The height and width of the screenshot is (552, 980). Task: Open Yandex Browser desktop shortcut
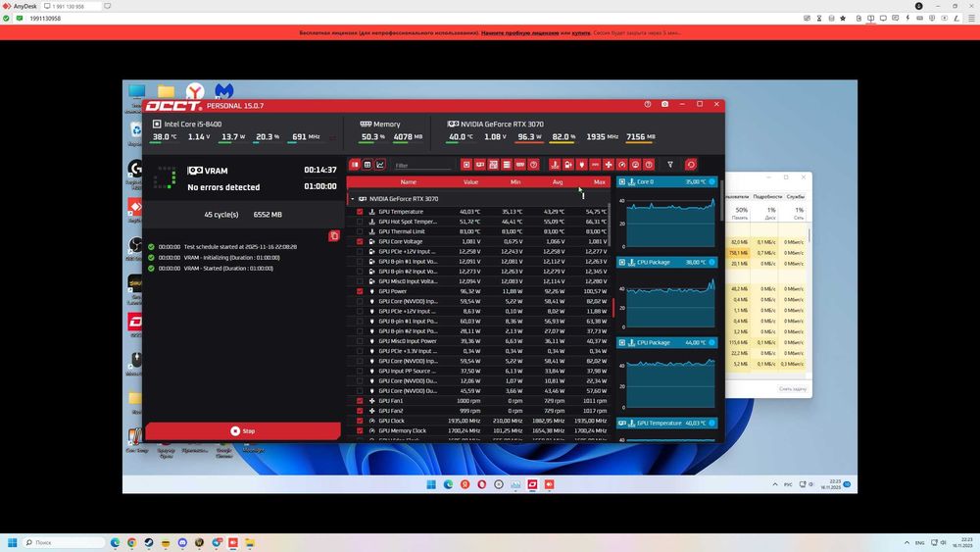coord(195,91)
